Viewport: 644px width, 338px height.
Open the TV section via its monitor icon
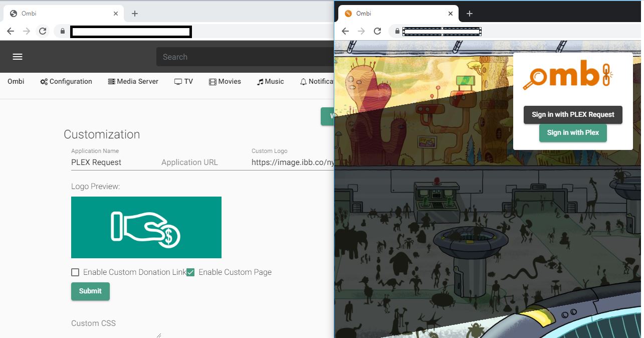click(x=178, y=81)
